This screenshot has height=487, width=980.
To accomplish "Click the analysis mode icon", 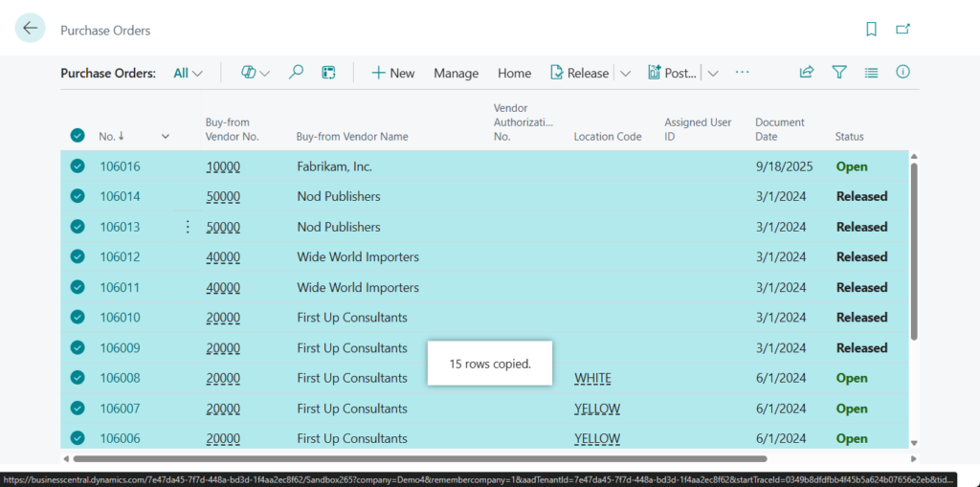I will (328, 73).
